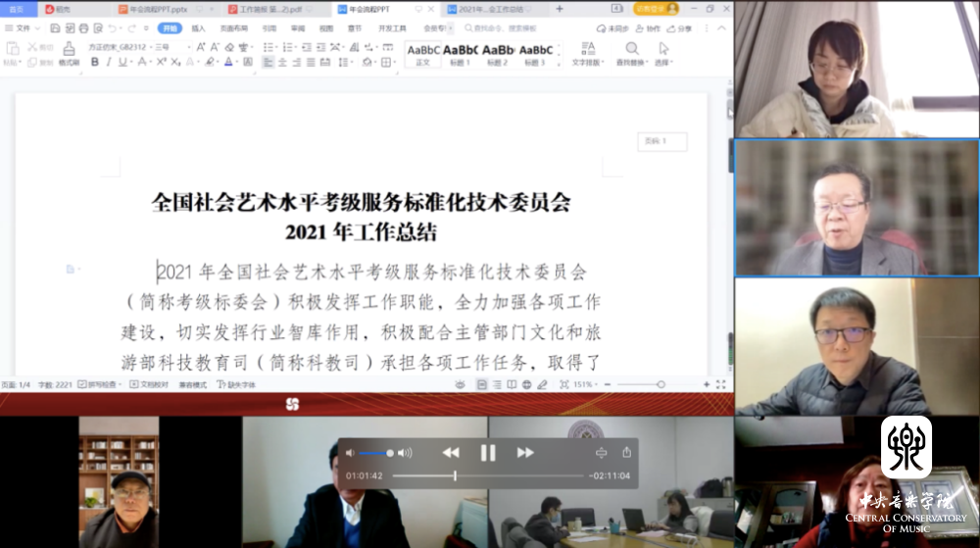Screen dimensions: 980x548
Task: Toggle bold formatting
Action: pos(95,62)
